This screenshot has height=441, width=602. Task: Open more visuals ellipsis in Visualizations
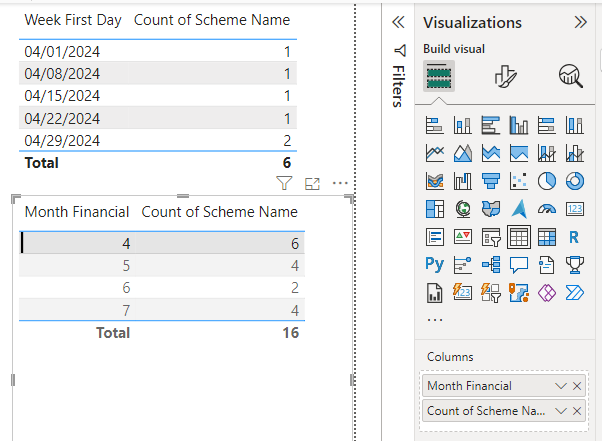[x=435, y=319]
